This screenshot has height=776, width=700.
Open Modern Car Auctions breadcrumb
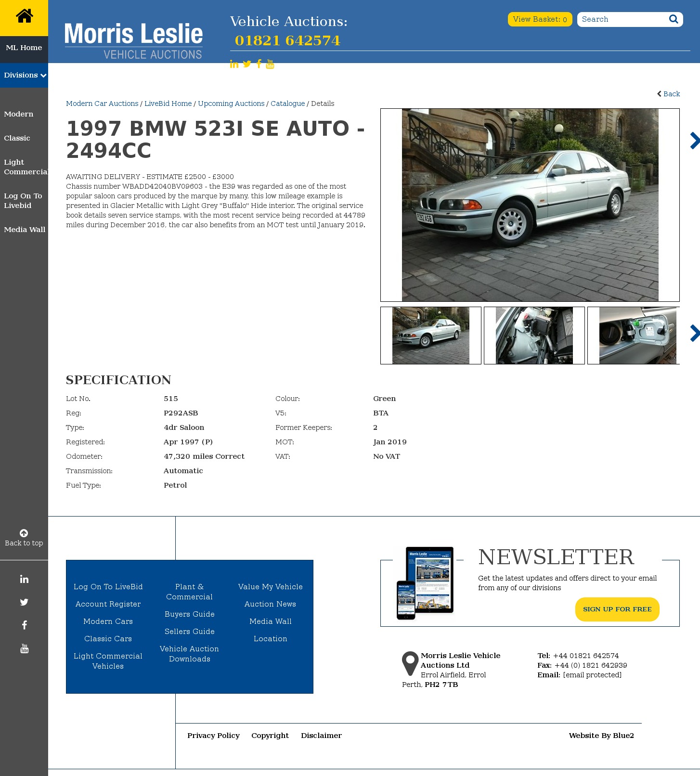pyautogui.click(x=102, y=103)
